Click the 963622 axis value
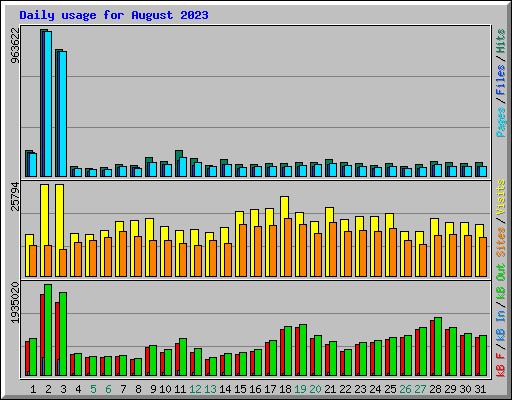The image size is (512, 400). click(15, 45)
